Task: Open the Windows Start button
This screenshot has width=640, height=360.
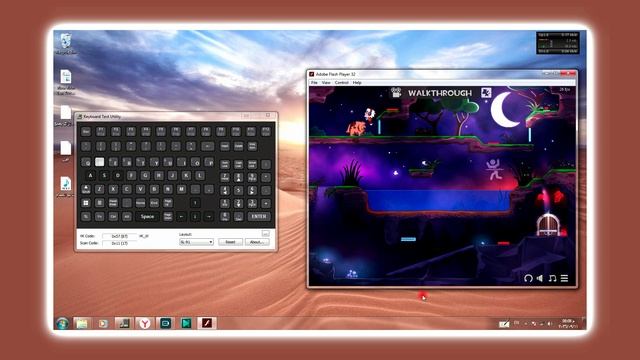Action: tap(62, 323)
